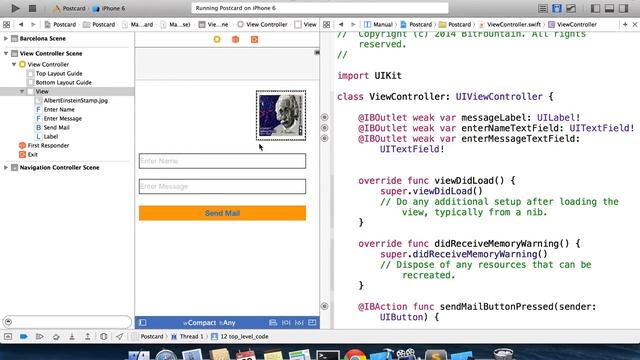Go forward in assistant editor history
The height and width of the screenshot is (360, 640).
tap(353, 24)
